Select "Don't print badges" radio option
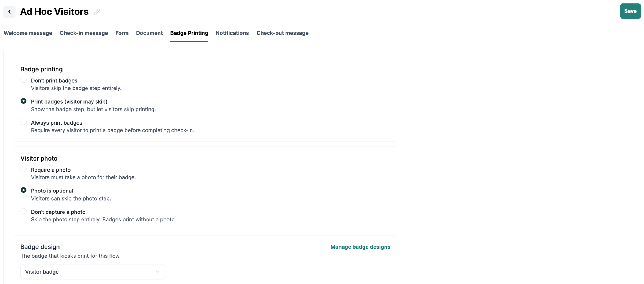Screen dimensions: 644x284 [x=24, y=80]
